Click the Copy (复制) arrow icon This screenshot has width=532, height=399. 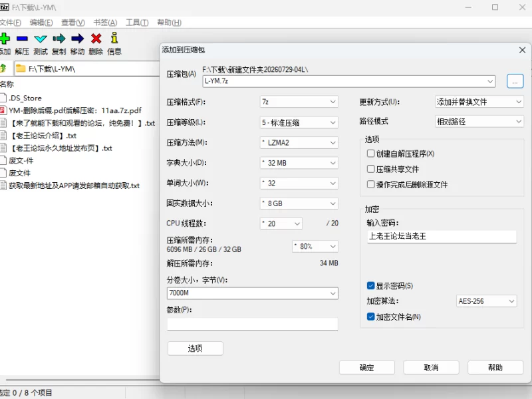click(59, 39)
